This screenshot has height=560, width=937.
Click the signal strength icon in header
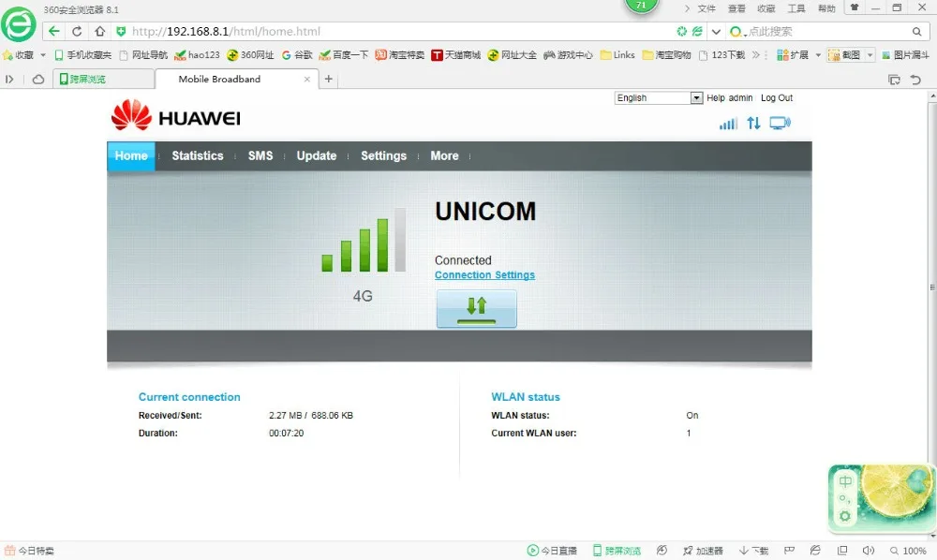tap(728, 123)
